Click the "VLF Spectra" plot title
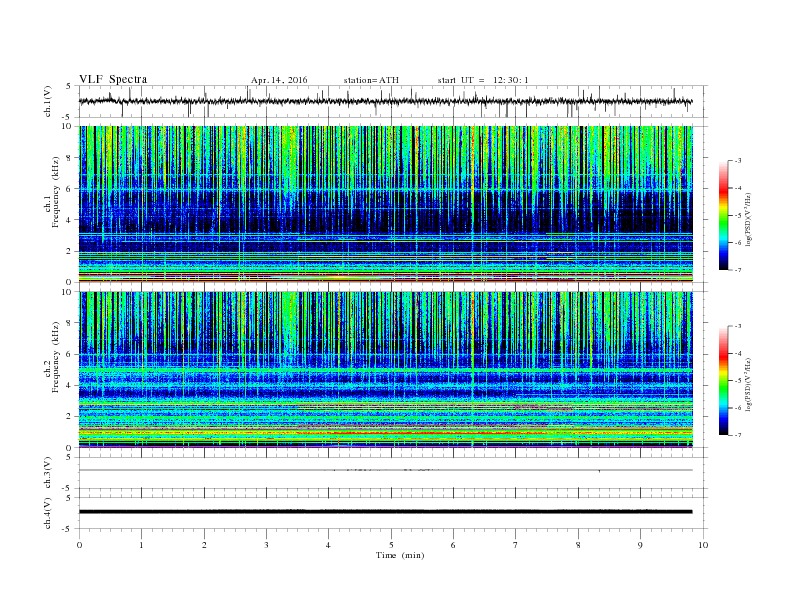792x612 pixels. point(113,79)
